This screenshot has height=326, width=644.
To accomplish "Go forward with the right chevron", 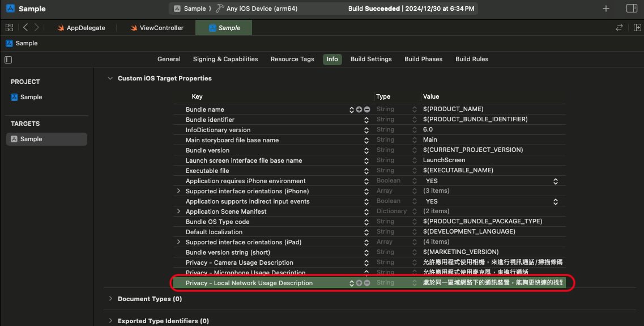I will coord(37,28).
